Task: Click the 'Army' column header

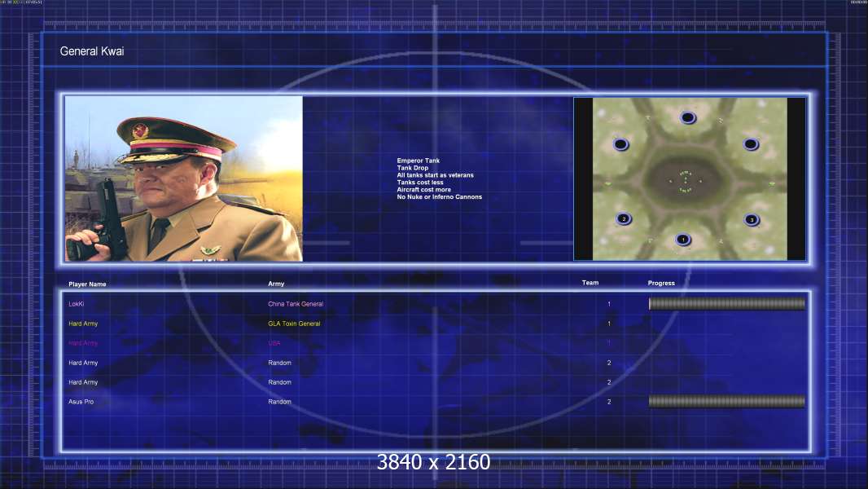Action: tap(276, 284)
